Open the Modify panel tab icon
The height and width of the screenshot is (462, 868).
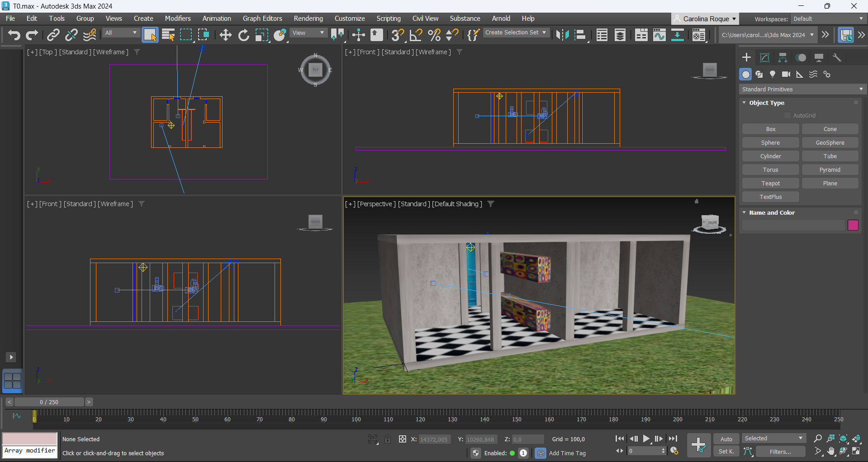pos(764,57)
